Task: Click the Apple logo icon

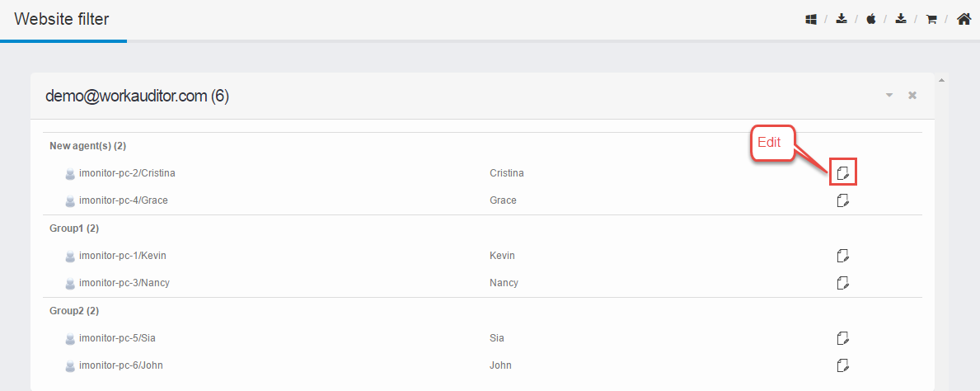Action: coord(871,20)
